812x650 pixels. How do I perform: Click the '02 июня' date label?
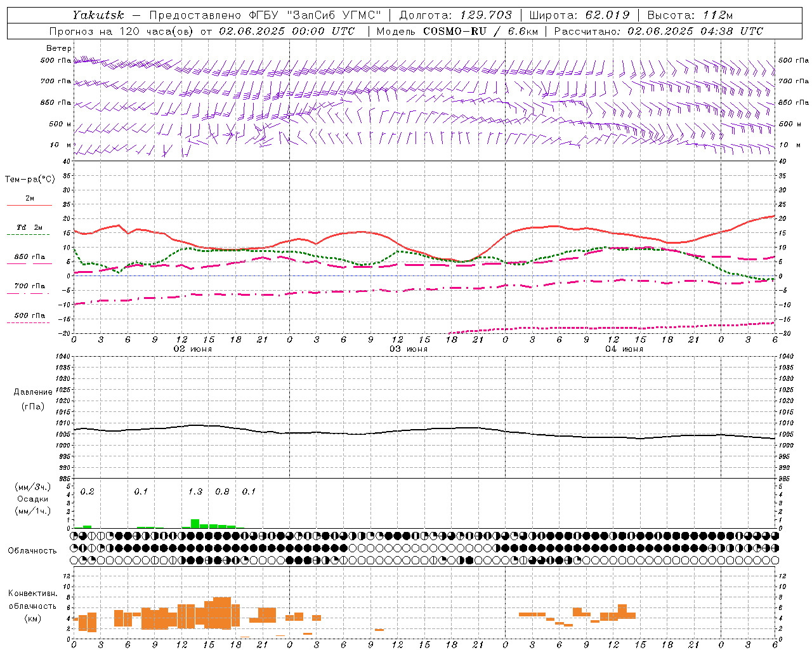pos(193,349)
